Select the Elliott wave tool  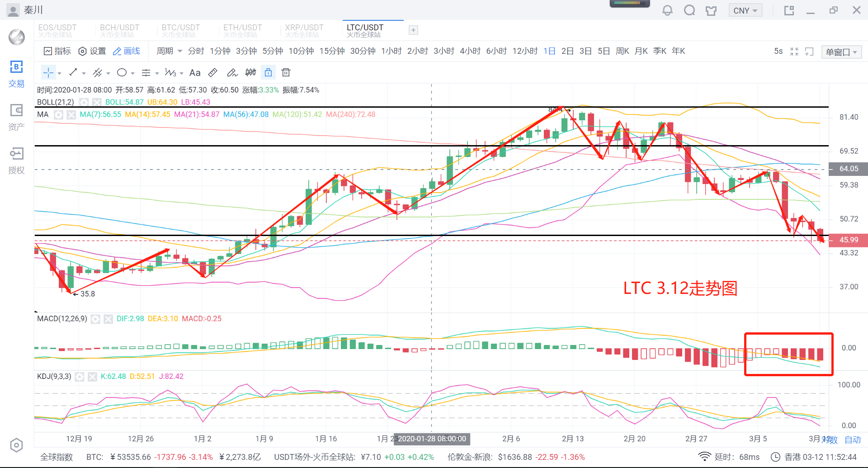point(170,72)
